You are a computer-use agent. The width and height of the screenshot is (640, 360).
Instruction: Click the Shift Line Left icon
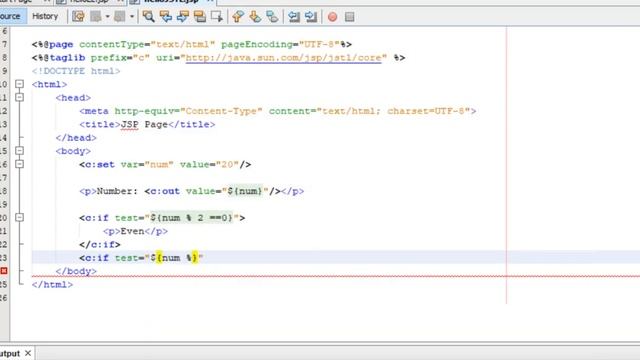coord(293,16)
